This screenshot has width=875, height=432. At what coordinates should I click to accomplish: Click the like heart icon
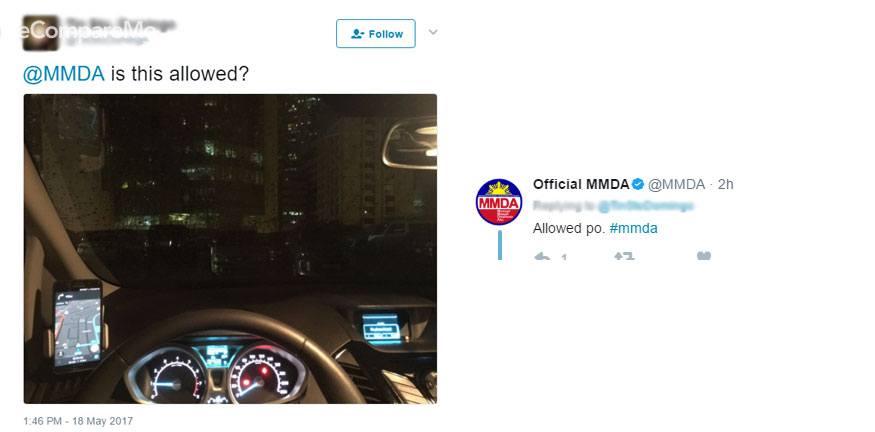(704, 256)
